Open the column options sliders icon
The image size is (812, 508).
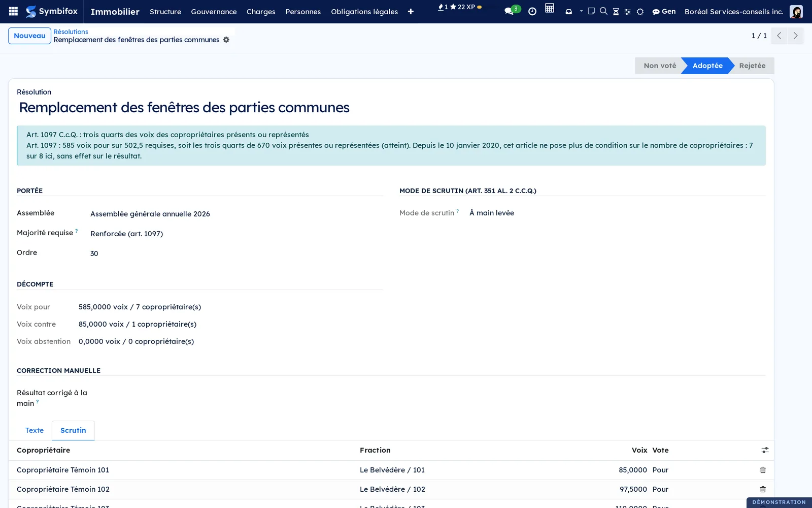click(x=765, y=450)
